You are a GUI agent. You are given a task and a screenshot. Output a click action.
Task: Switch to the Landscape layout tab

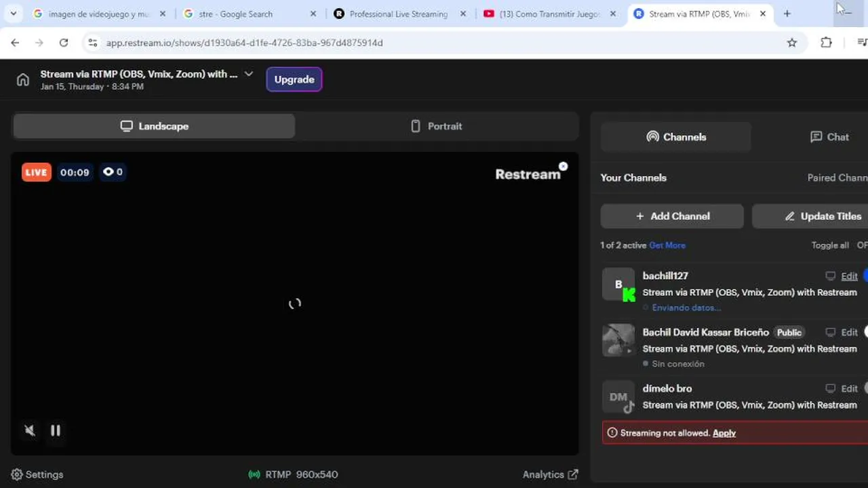point(154,126)
